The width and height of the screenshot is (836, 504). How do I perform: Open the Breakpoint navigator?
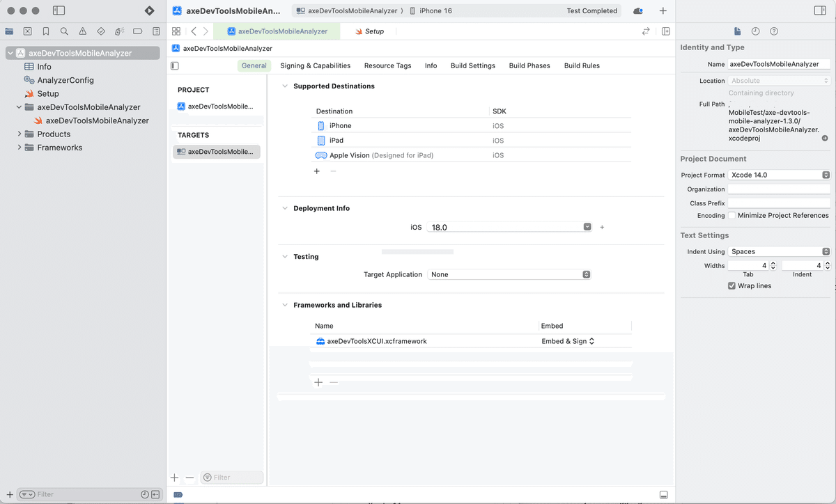(x=138, y=31)
